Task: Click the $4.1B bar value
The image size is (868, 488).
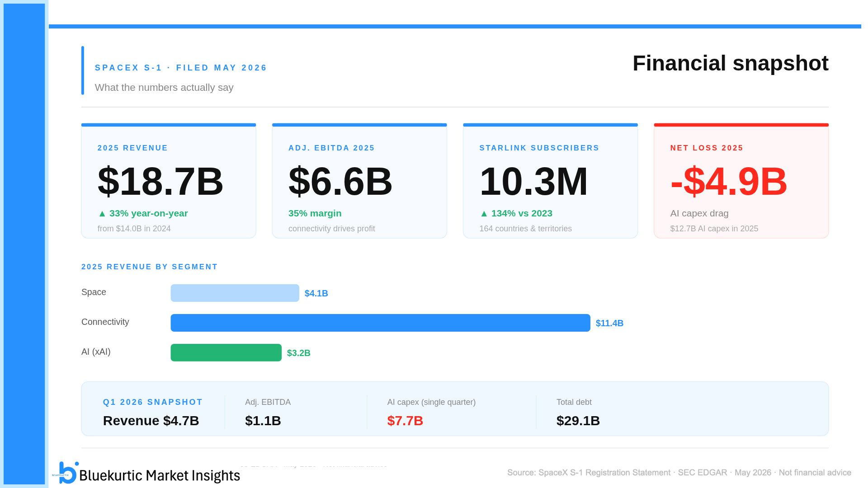Action: (x=316, y=293)
